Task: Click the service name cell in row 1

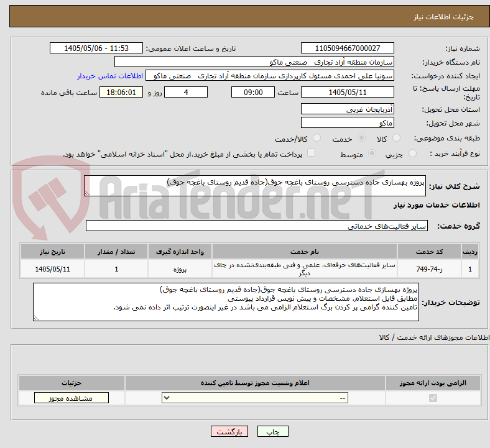Action: (x=305, y=269)
